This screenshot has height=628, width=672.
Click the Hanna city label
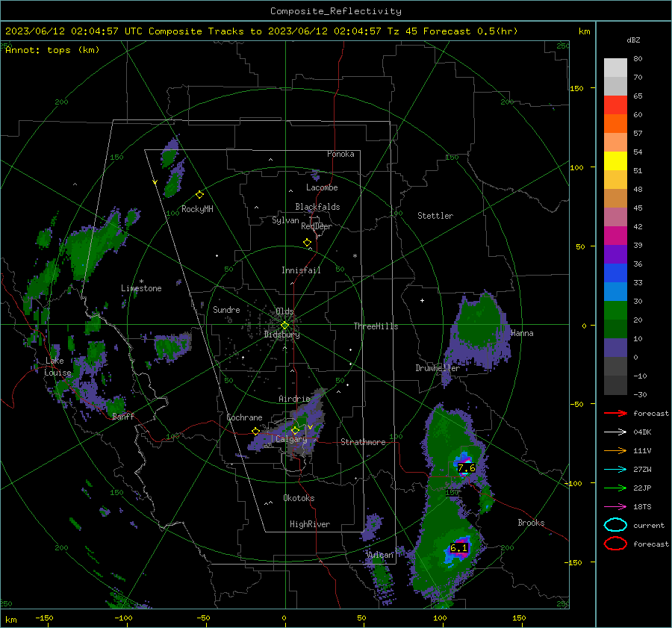522,333
